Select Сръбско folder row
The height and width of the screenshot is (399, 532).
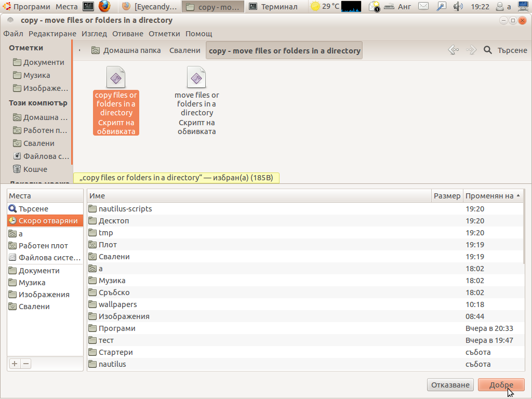click(x=305, y=292)
